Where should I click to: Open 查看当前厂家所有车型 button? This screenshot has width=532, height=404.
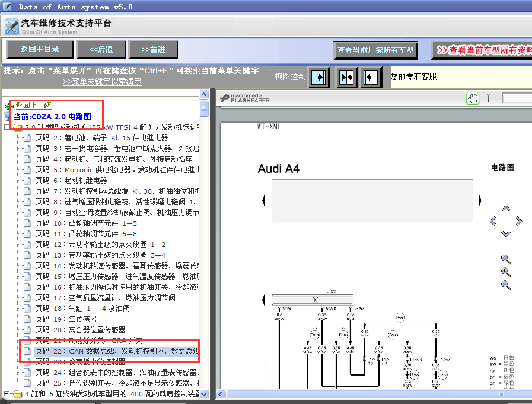(x=375, y=50)
